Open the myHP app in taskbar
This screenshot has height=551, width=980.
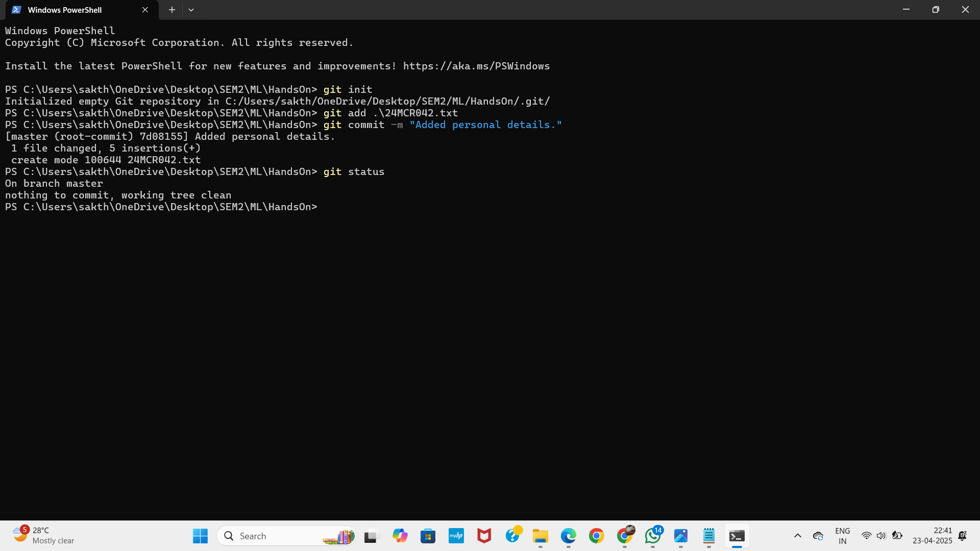pos(456,536)
